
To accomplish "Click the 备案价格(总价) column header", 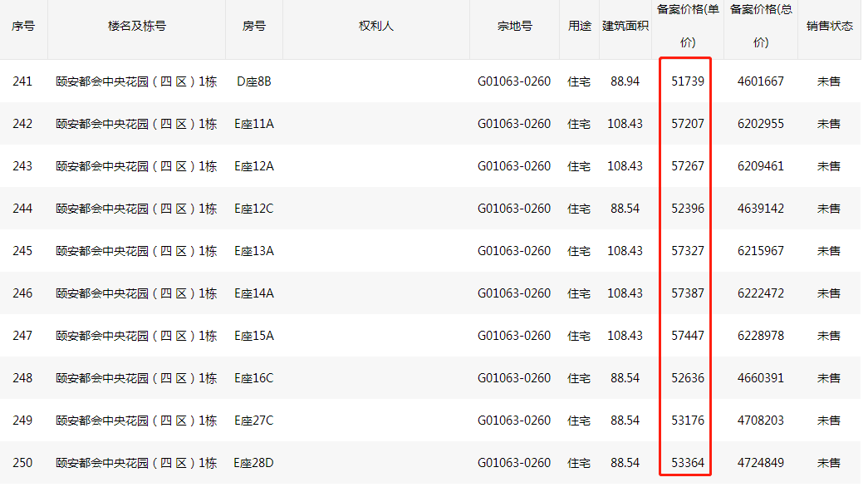I will click(761, 26).
